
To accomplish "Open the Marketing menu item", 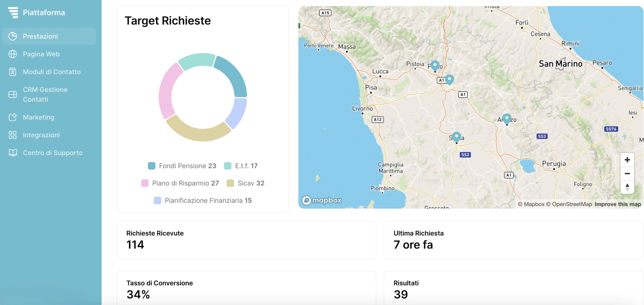I will [38, 117].
